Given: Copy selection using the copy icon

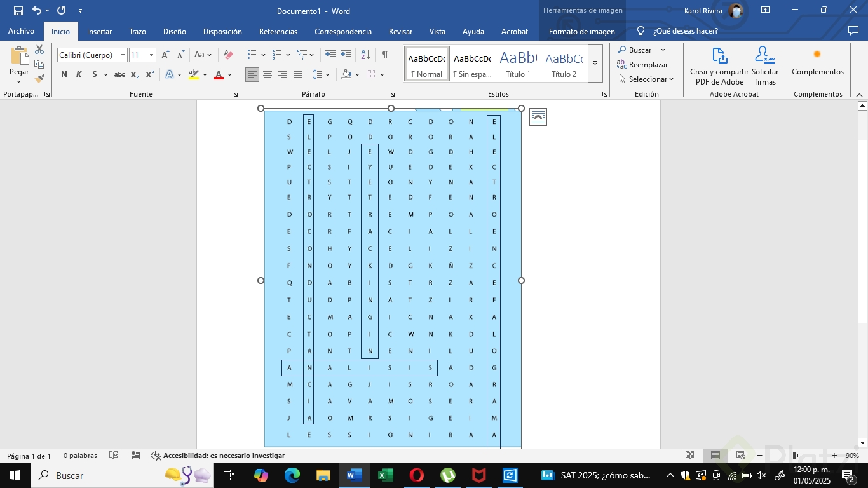Looking at the screenshot, I should (x=39, y=64).
